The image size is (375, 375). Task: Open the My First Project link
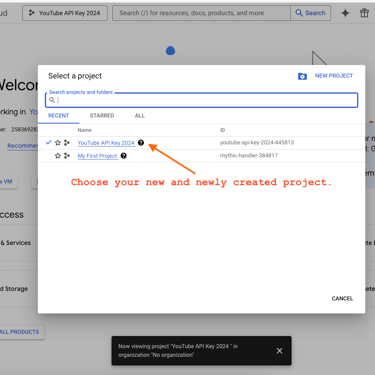tap(97, 156)
